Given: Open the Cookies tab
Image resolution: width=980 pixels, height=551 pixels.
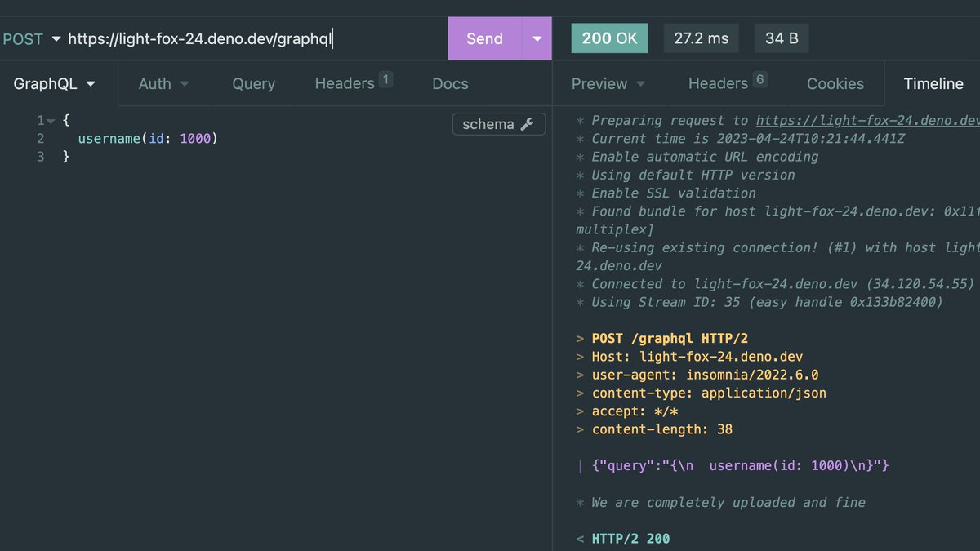Looking at the screenshot, I should coord(835,83).
